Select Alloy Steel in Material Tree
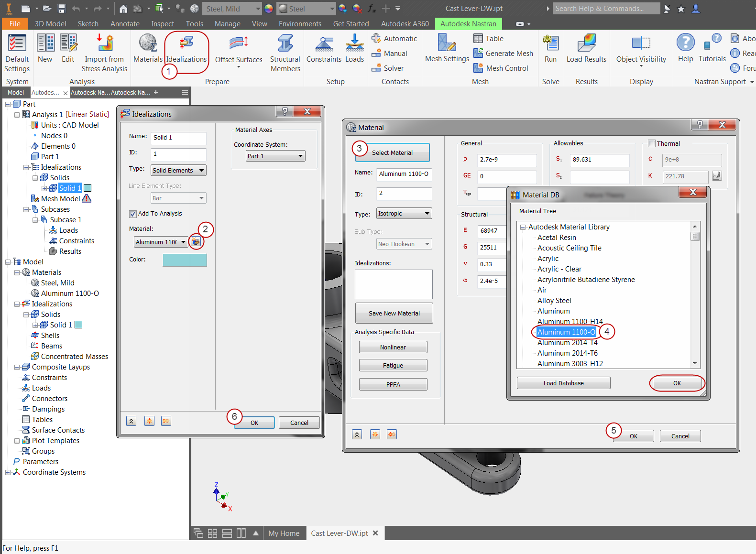 (x=554, y=301)
